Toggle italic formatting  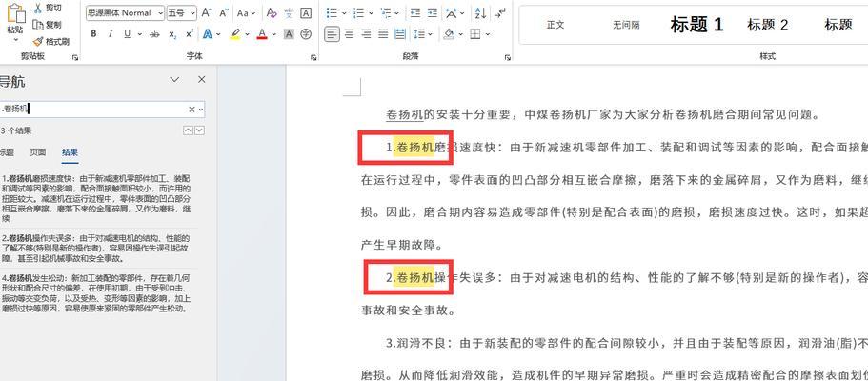(x=111, y=34)
